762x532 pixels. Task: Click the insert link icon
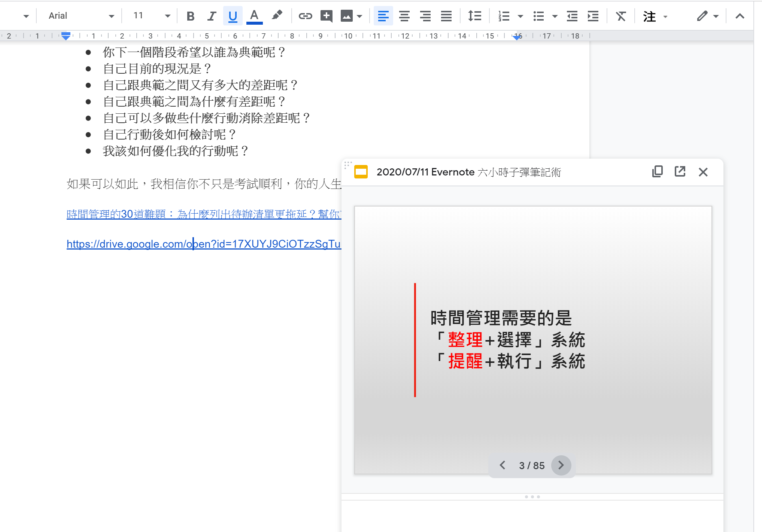pyautogui.click(x=305, y=16)
